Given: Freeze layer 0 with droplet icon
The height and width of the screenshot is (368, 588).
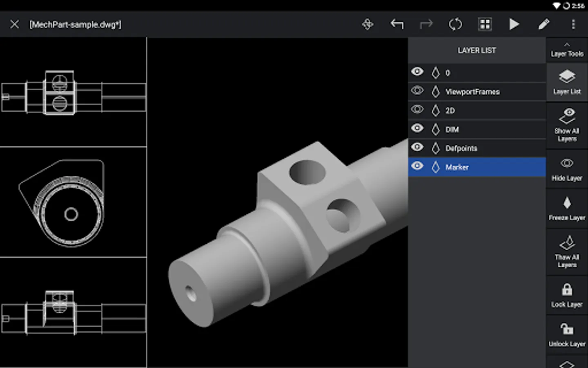Looking at the screenshot, I should point(436,73).
